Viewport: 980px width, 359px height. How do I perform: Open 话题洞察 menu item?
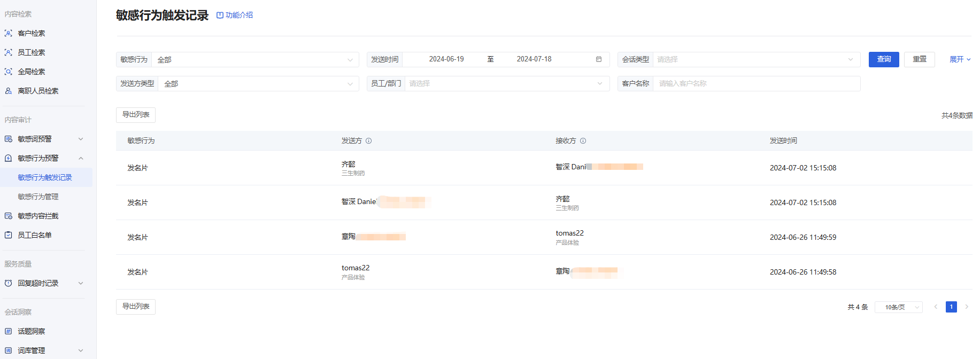(x=32, y=331)
